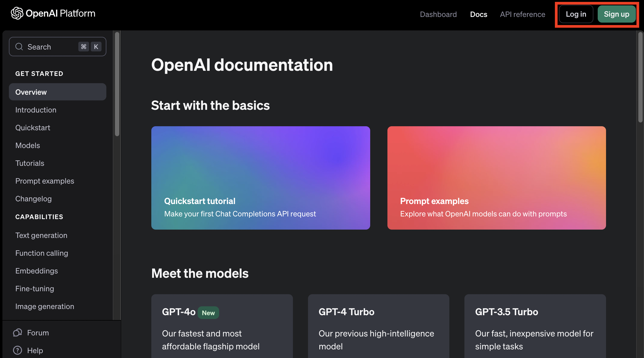This screenshot has height=358, width=644.
Task: Focus the sidebar Search field
Action: [48, 47]
